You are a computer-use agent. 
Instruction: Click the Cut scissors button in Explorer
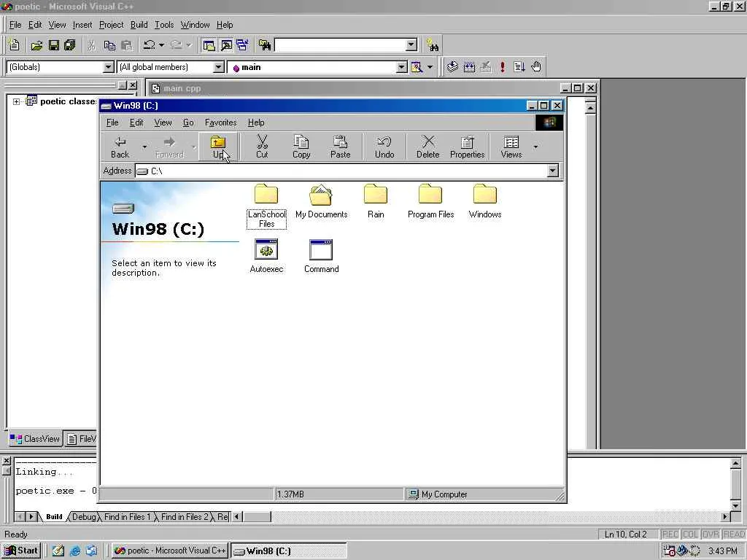pos(262,147)
